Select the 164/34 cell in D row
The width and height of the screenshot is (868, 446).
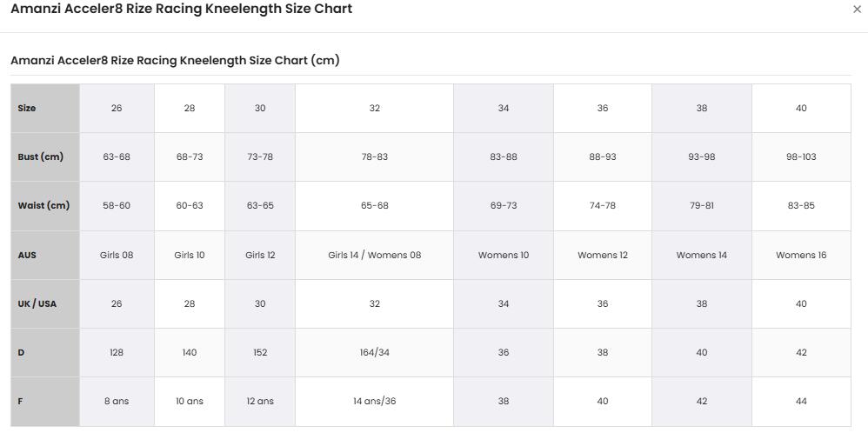pyautogui.click(x=374, y=352)
